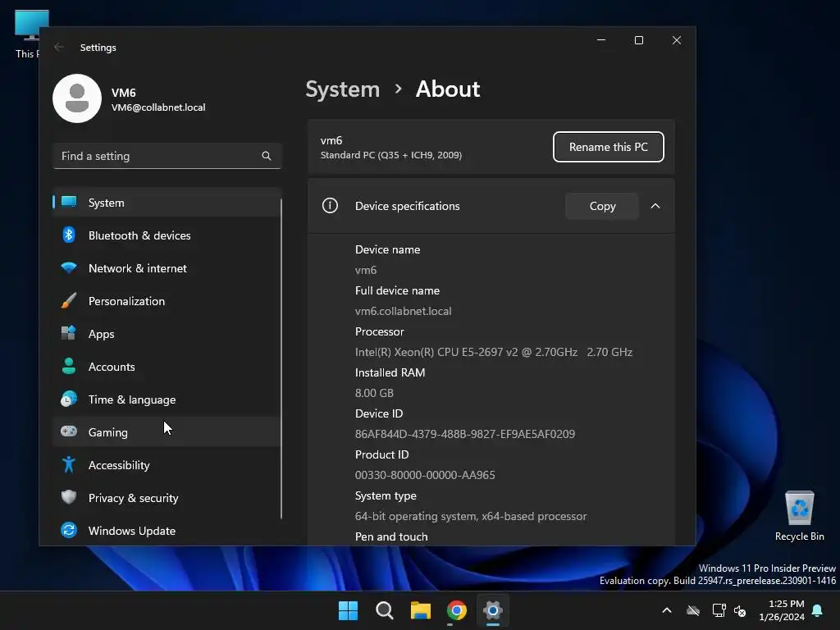840x630 pixels.
Task: Open Personalization settings page
Action: [x=167, y=301]
